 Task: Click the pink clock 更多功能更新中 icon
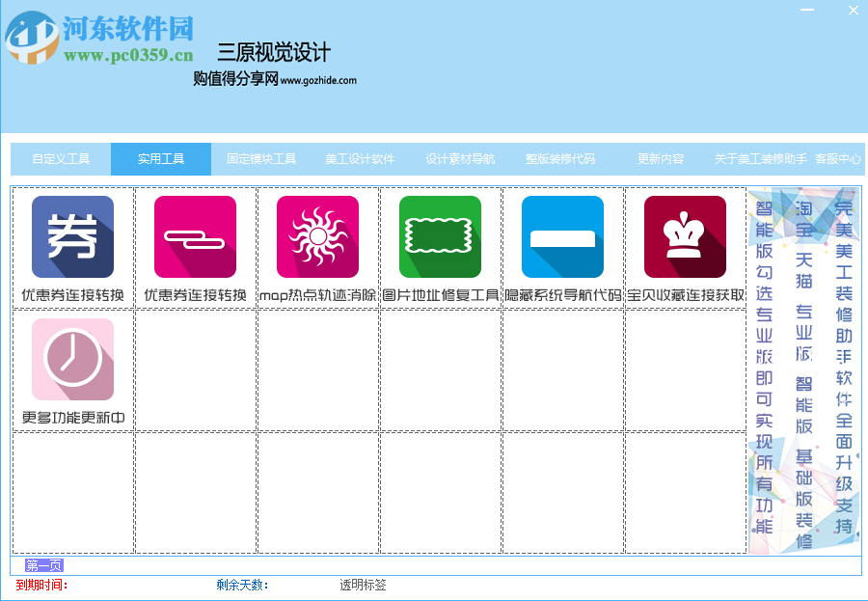[x=72, y=359]
